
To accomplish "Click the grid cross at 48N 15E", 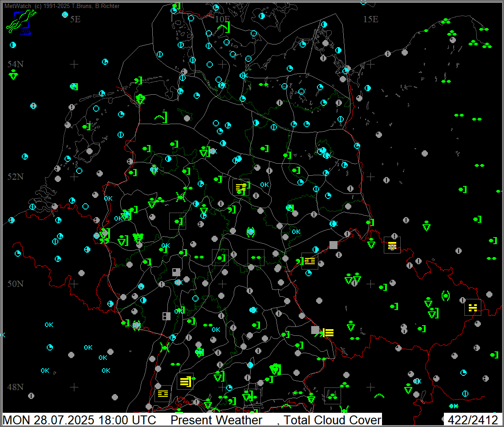I will pyautogui.click(x=370, y=387).
